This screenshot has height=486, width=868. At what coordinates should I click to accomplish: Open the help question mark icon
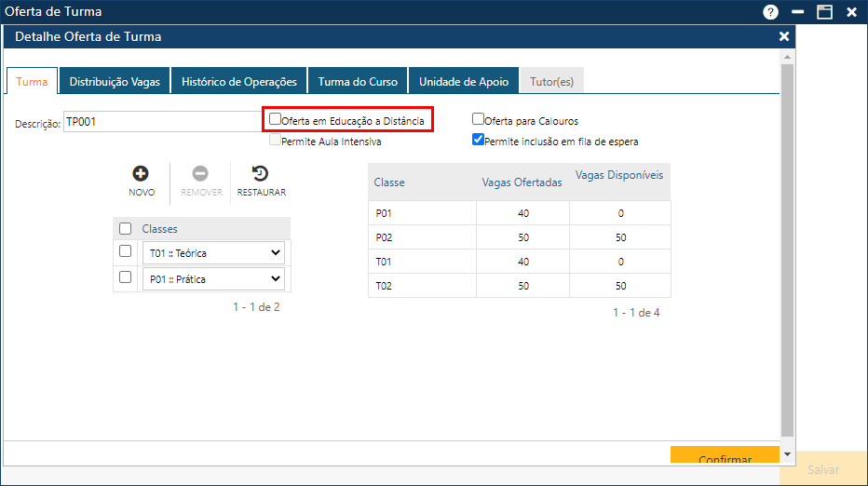click(770, 12)
